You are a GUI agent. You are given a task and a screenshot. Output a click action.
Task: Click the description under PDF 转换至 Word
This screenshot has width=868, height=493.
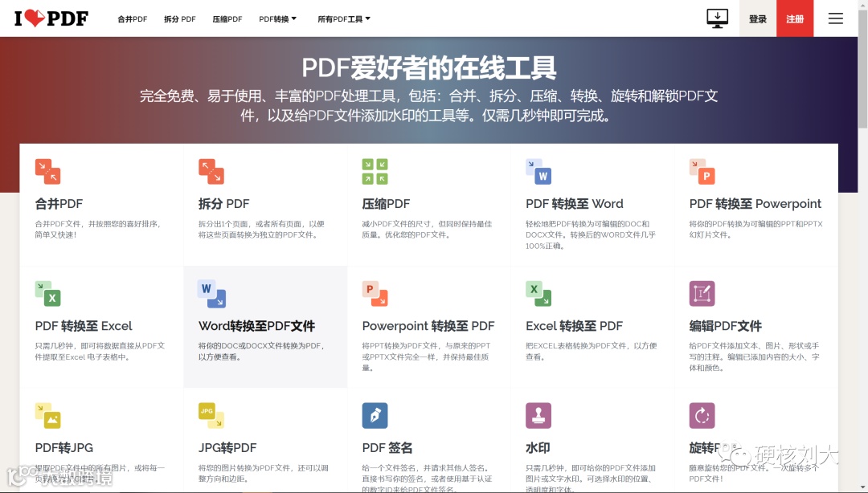click(x=590, y=234)
